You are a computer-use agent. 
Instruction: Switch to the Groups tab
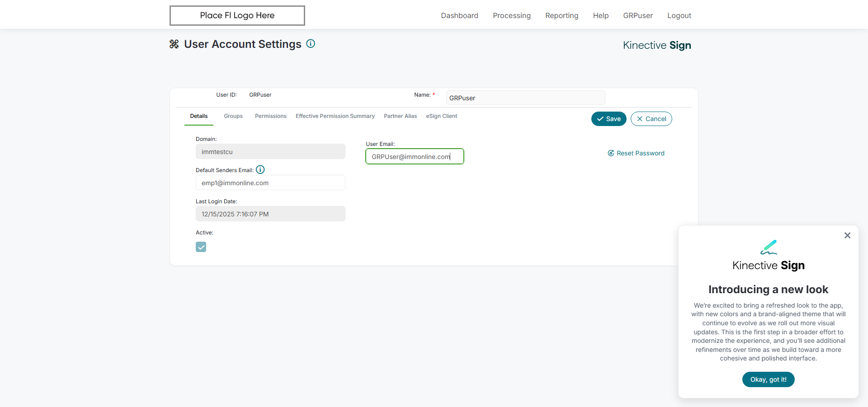tap(233, 116)
